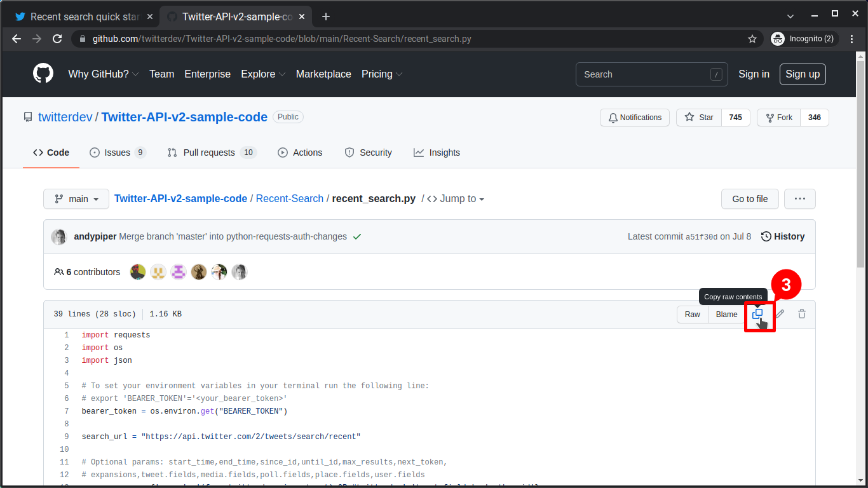Open the Incognito profile indicator

pos(803,39)
